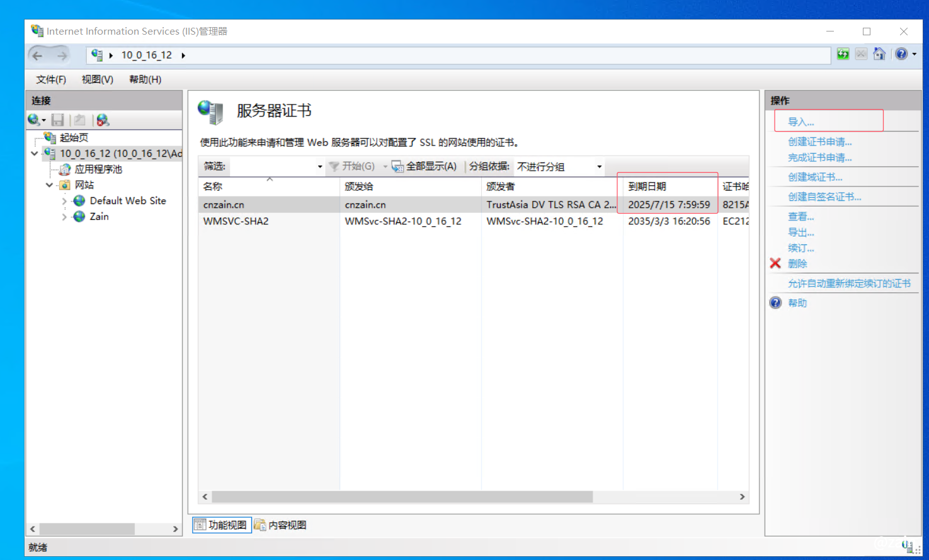
Task: Collapse the 10_0_16_12 server node
Action: pos(35,153)
